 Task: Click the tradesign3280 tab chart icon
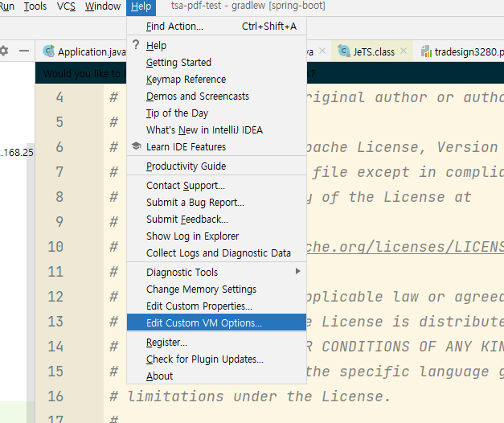tap(426, 51)
